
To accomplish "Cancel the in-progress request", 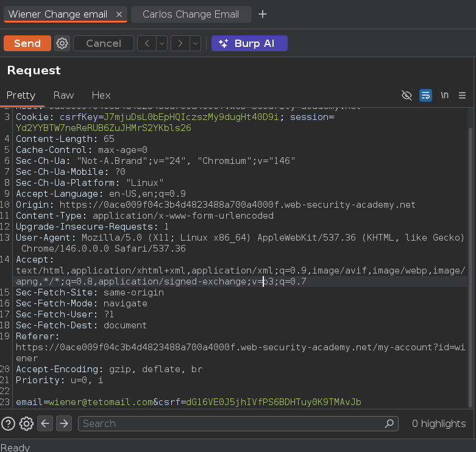I will pos(104,43).
